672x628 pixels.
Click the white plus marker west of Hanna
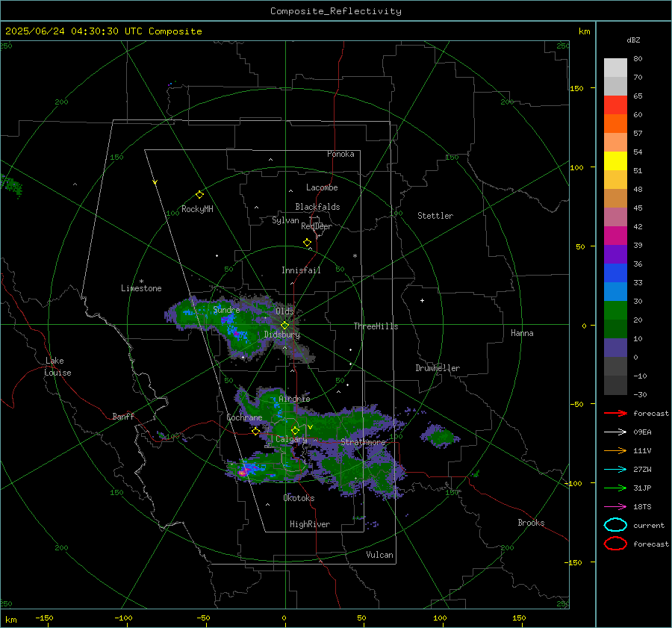tap(422, 300)
